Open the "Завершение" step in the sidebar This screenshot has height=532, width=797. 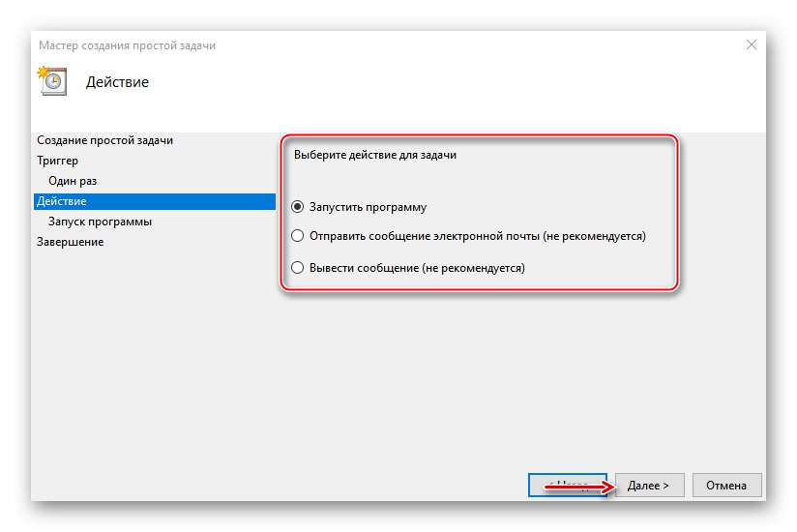click(70, 242)
